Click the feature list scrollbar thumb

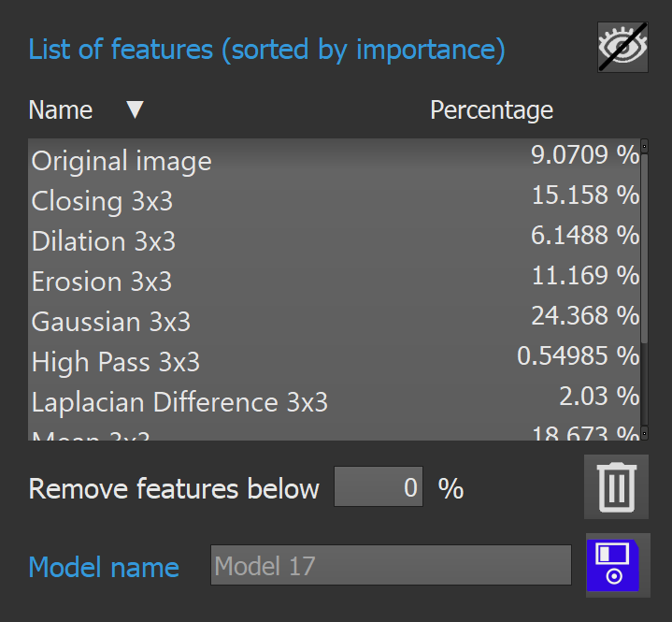tap(644, 249)
